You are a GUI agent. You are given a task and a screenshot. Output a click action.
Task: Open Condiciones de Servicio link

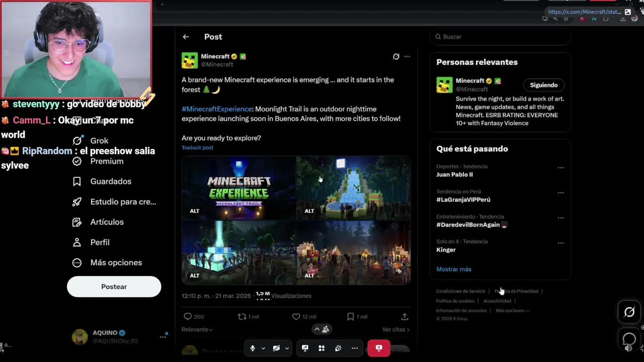(461, 291)
